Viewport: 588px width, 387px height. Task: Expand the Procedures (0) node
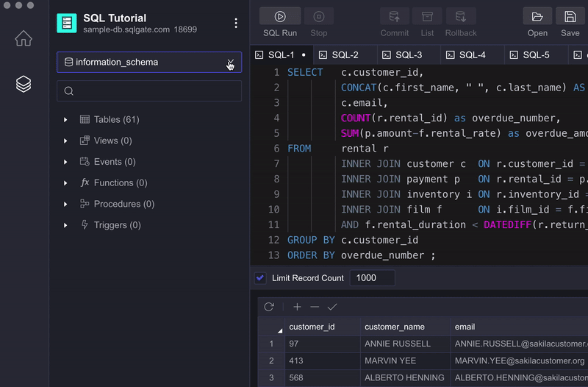coord(65,204)
